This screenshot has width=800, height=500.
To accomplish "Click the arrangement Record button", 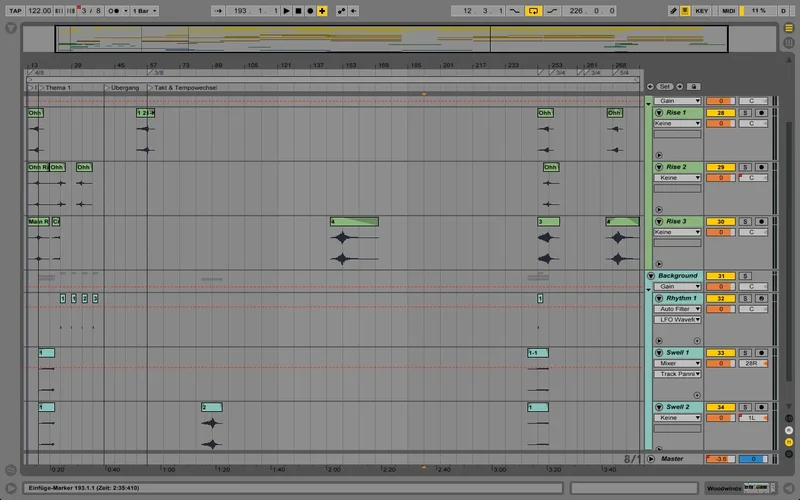I will (x=309, y=10).
